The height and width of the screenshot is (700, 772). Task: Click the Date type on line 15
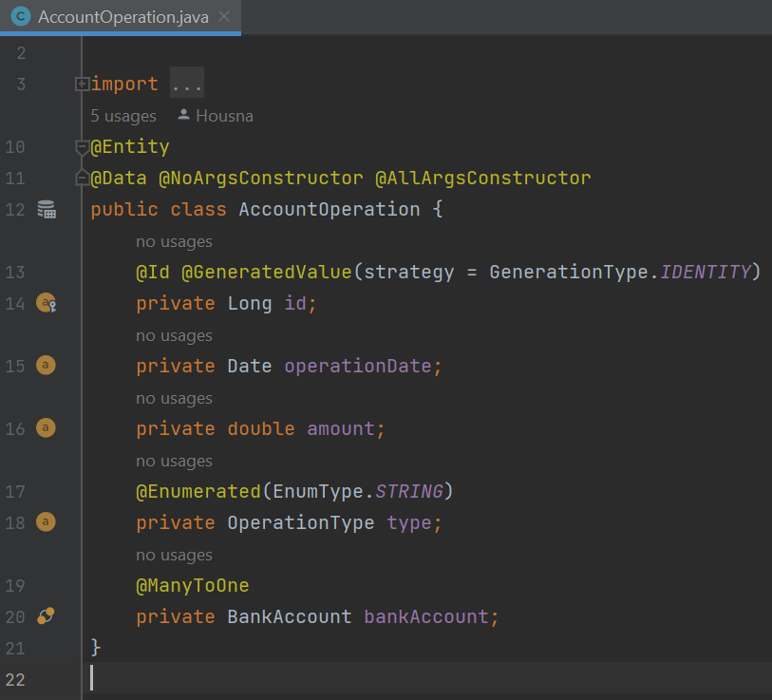click(250, 366)
